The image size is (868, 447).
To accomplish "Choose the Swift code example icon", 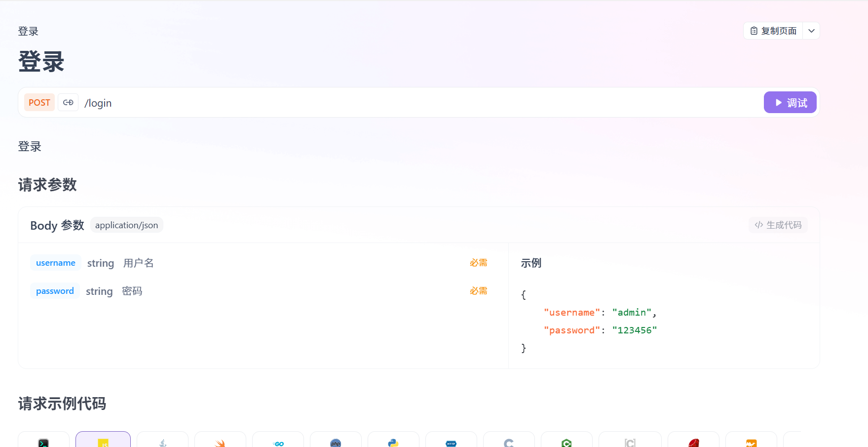I will pyautogui.click(x=220, y=442).
